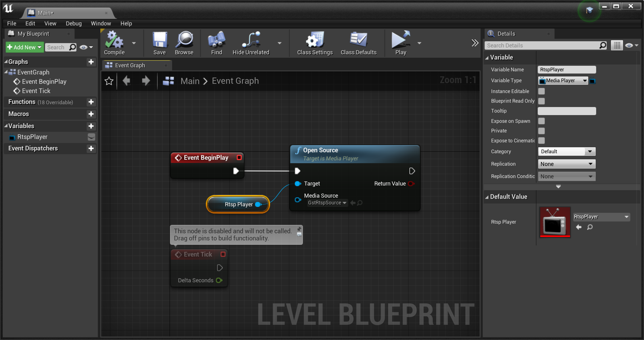The width and height of the screenshot is (644, 340).
Task: Click the Compile toolbar icon
Action: coord(114,43)
